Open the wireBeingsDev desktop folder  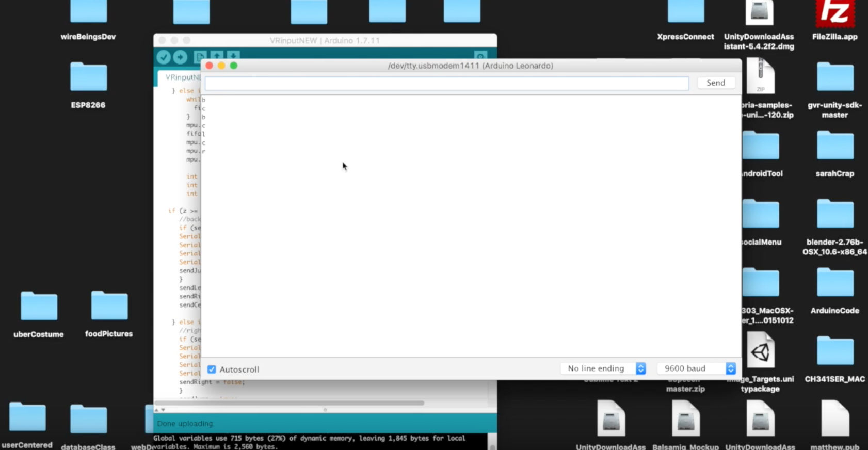point(88,11)
